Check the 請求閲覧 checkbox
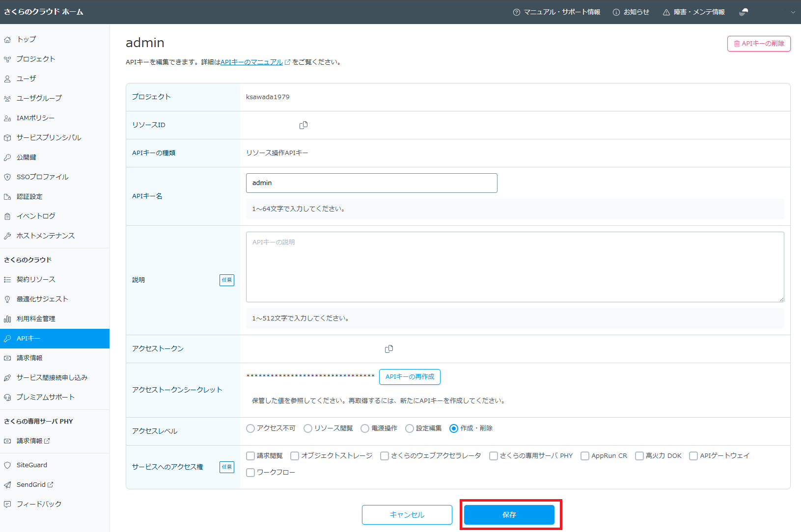This screenshot has height=532, width=801. pyautogui.click(x=250, y=456)
